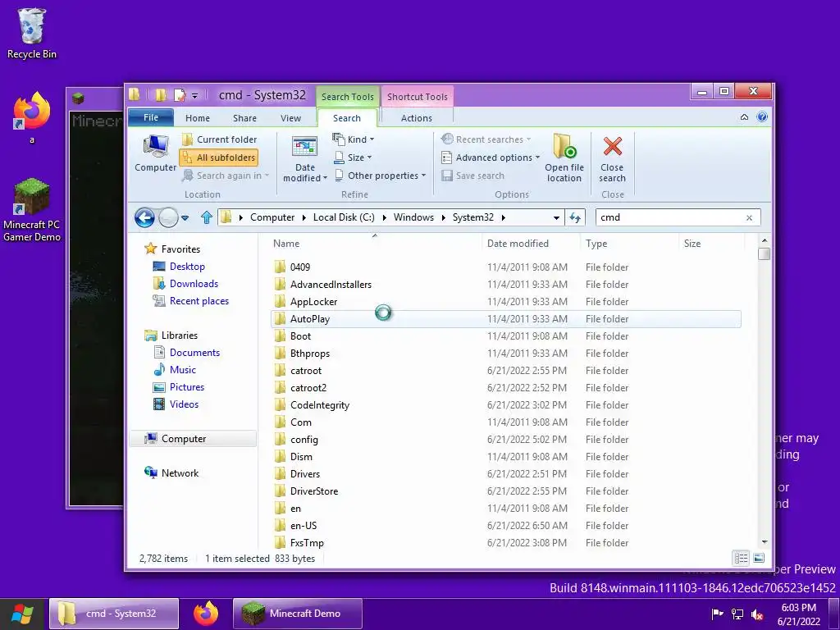
Task: Click Local Disk (C:) breadcrumb
Action: 344,217
